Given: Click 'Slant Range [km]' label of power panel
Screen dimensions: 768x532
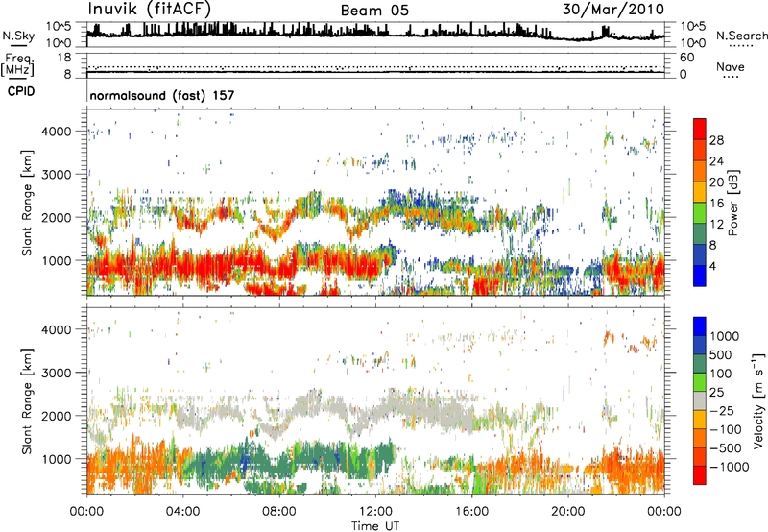Looking at the screenshot, I should (27, 203).
